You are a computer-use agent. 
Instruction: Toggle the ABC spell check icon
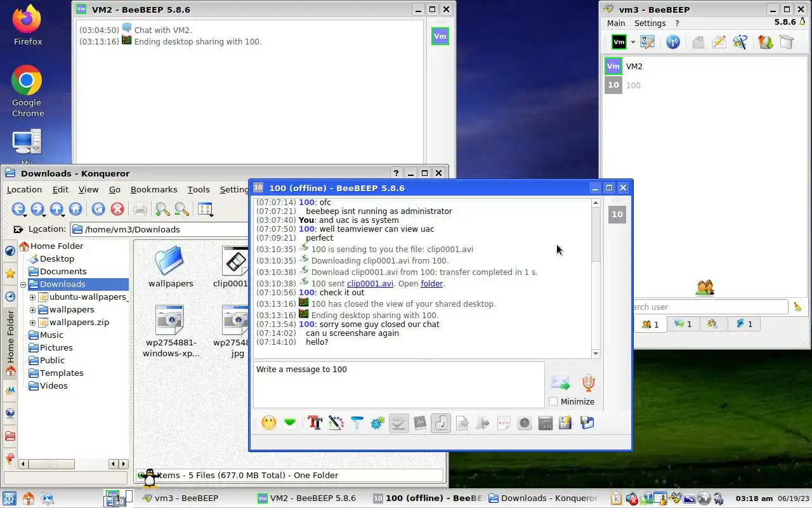pyautogui.click(x=398, y=423)
